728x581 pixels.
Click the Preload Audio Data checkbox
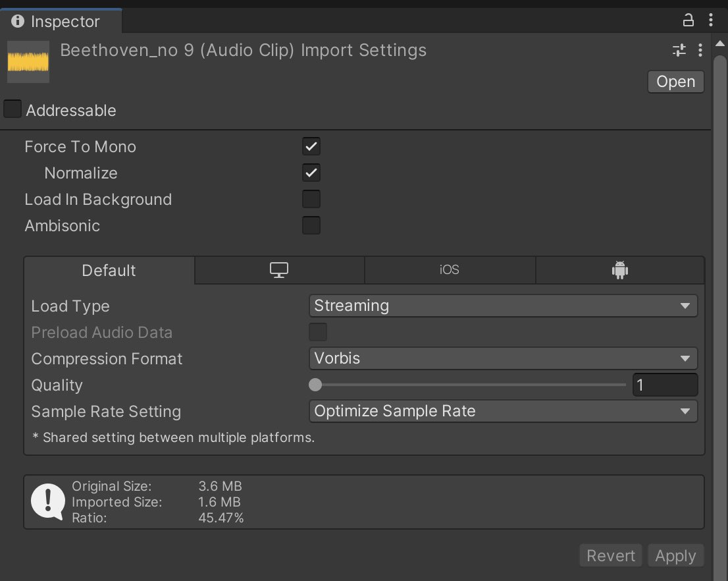[x=318, y=333]
